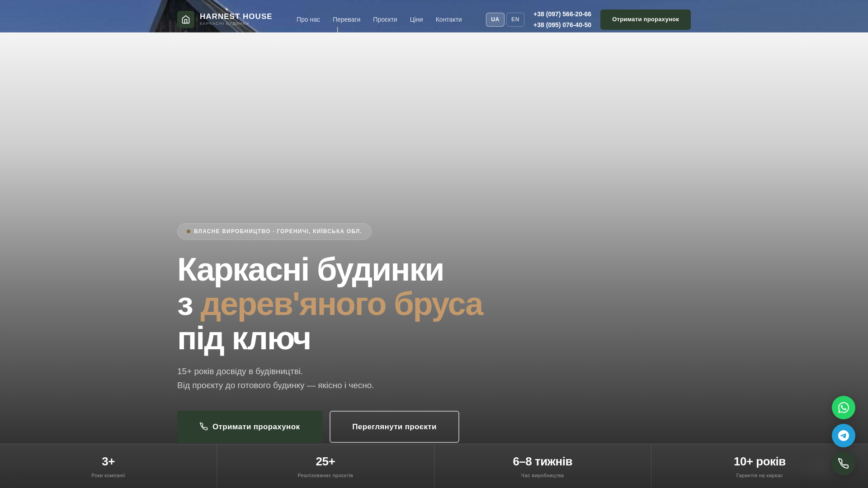Open the Telegram chat floating button
The width and height of the screenshot is (868, 488).
coord(844,436)
